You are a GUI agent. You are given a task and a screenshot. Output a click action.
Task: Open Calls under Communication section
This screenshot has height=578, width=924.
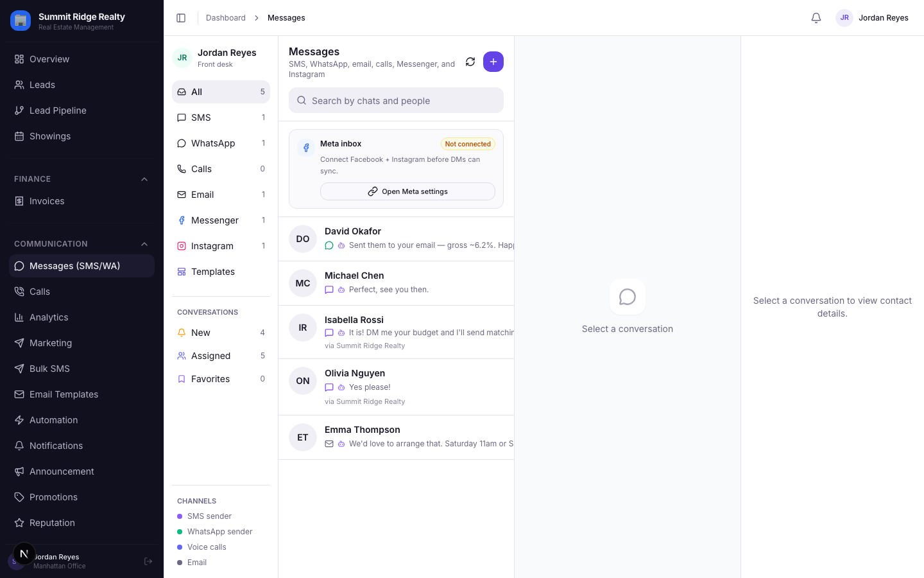coord(81,292)
